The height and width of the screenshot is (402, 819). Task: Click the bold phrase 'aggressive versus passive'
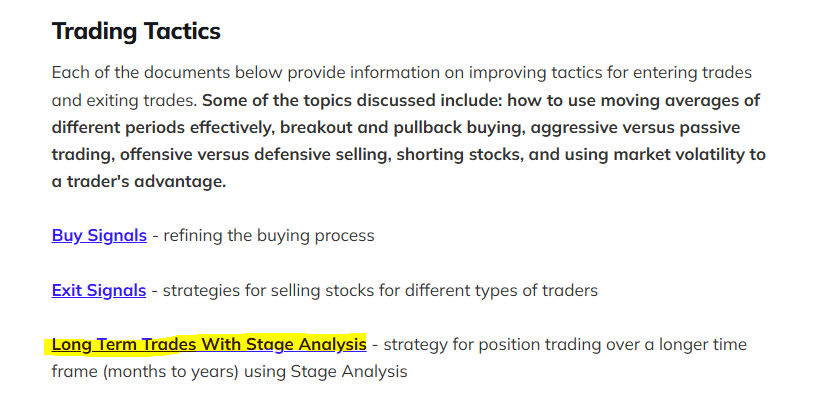tap(635, 127)
